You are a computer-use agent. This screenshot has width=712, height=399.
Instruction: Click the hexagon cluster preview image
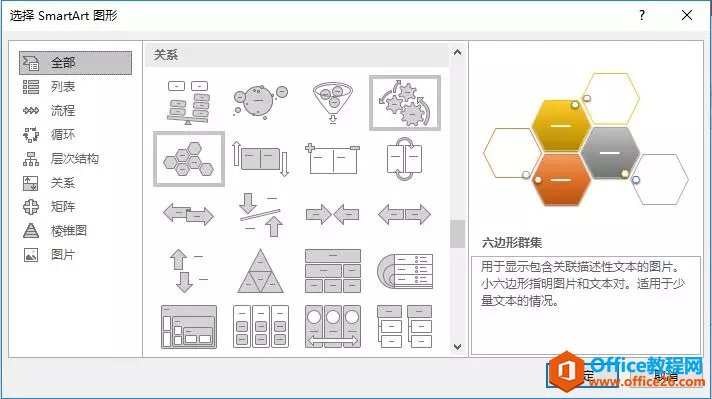[x=586, y=140]
